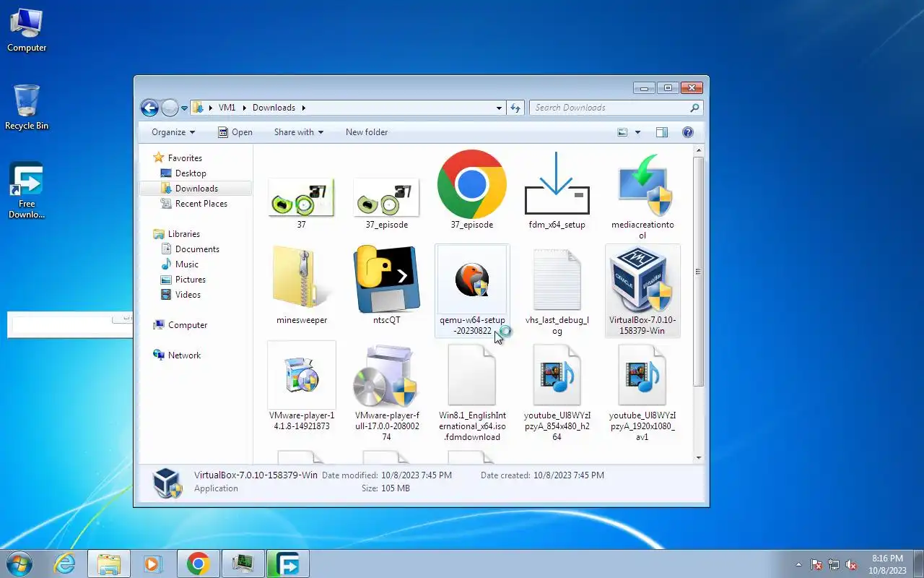Open Windows Media Player from taskbar
924x578 pixels.
pyautogui.click(x=153, y=564)
